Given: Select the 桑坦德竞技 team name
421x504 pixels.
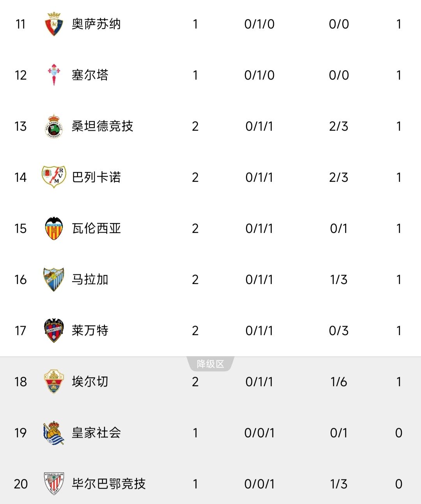Looking at the screenshot, I should click(103, 126).
